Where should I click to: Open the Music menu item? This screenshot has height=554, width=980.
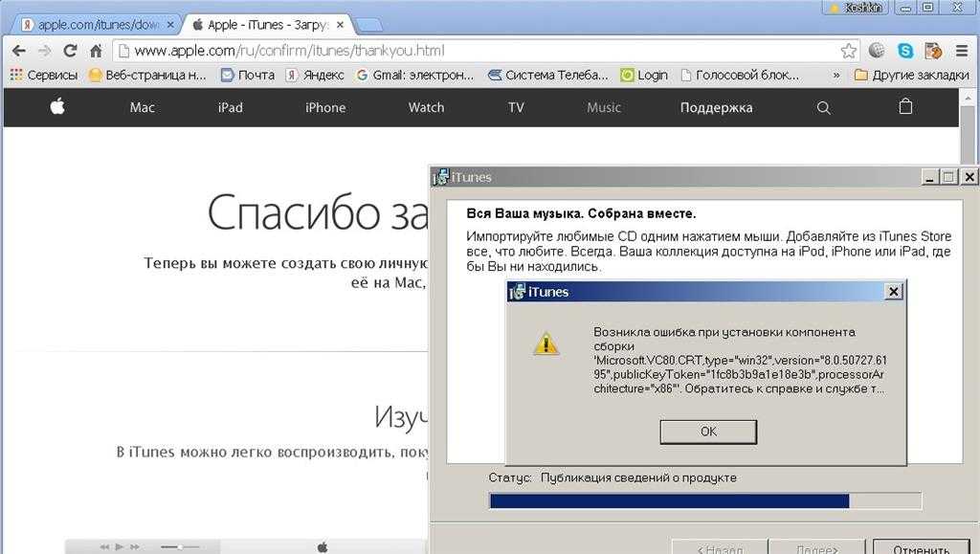pos(604,107)
